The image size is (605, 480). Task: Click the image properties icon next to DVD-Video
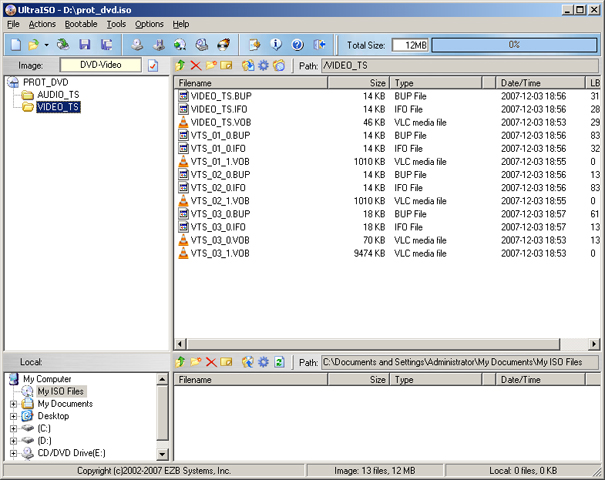[x=153, y=66]
